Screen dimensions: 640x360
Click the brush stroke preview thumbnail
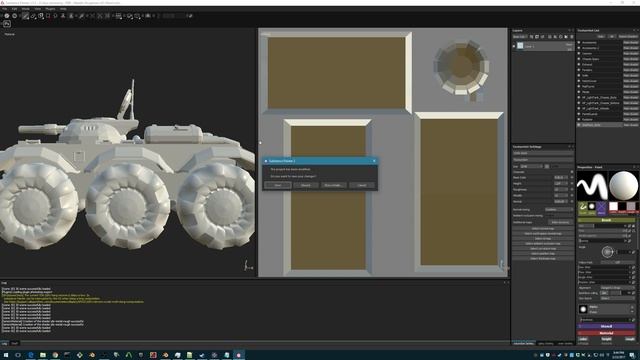[x=592, y=186]
